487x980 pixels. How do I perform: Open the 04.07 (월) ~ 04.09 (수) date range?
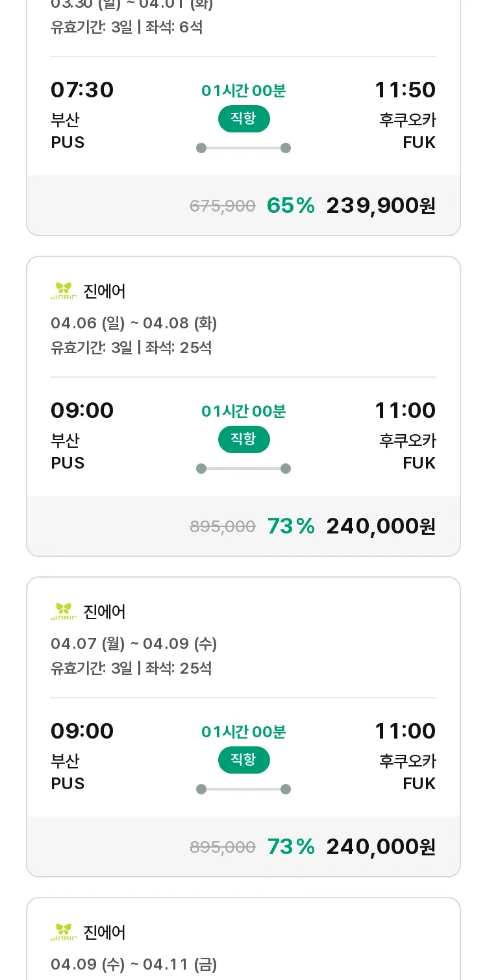coord(134,644)
